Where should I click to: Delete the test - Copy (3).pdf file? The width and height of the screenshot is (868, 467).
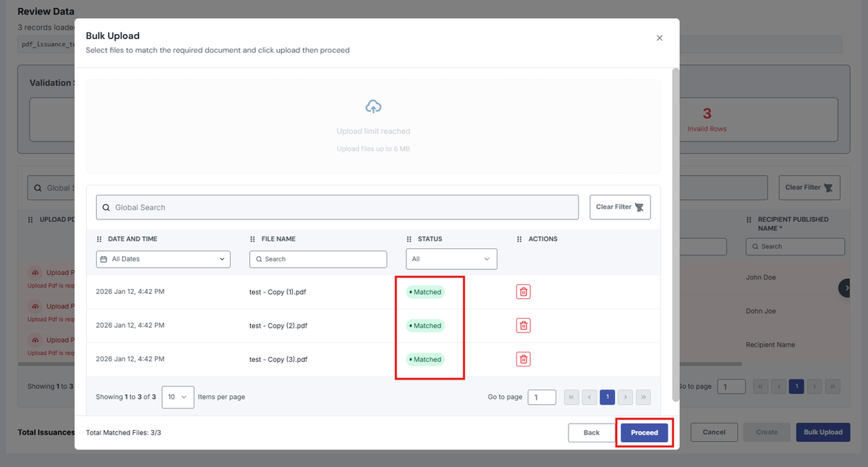(523, 359)
